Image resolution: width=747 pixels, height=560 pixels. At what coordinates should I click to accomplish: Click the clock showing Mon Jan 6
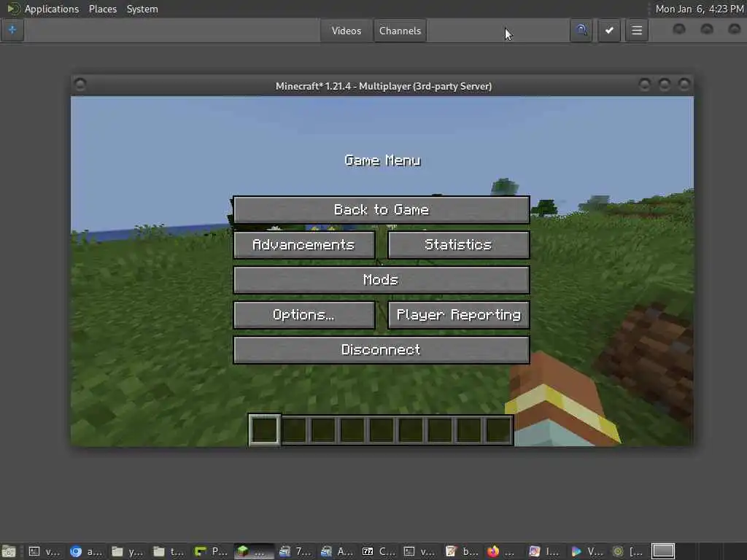tap(699, 9)
